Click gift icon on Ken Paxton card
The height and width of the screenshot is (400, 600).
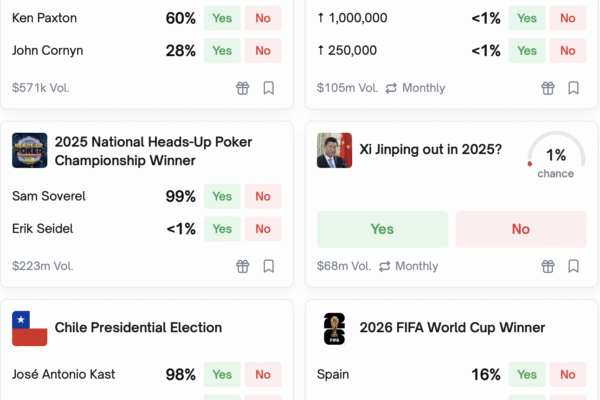(243, 88)
